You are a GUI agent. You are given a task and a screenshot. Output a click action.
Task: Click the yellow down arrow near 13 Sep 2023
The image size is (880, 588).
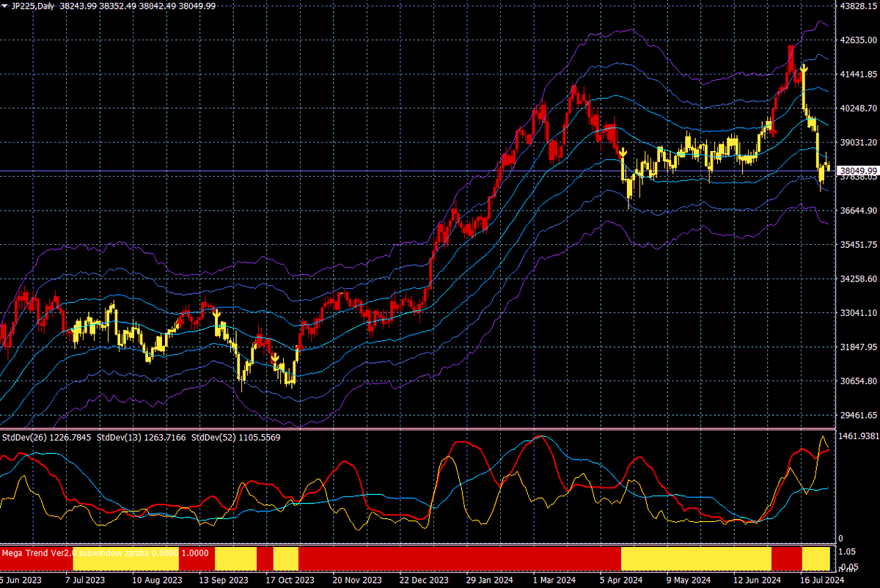pos(217,314)
